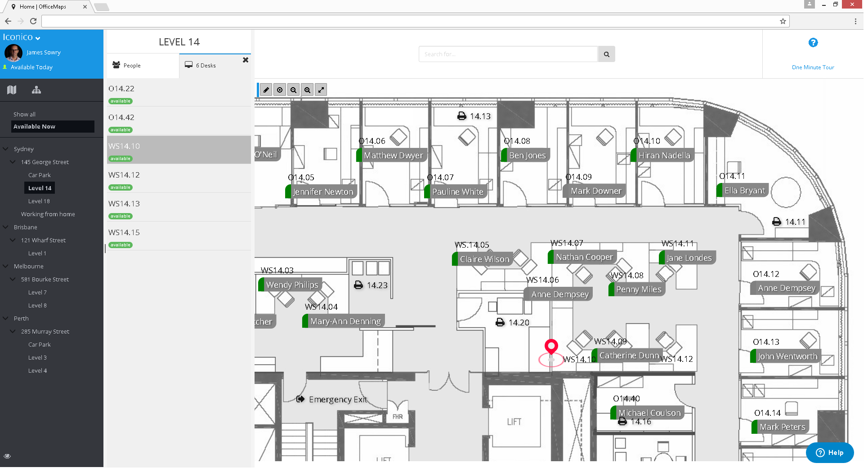Zoom out using the magnifier-minus icon

tap(293, 89)
